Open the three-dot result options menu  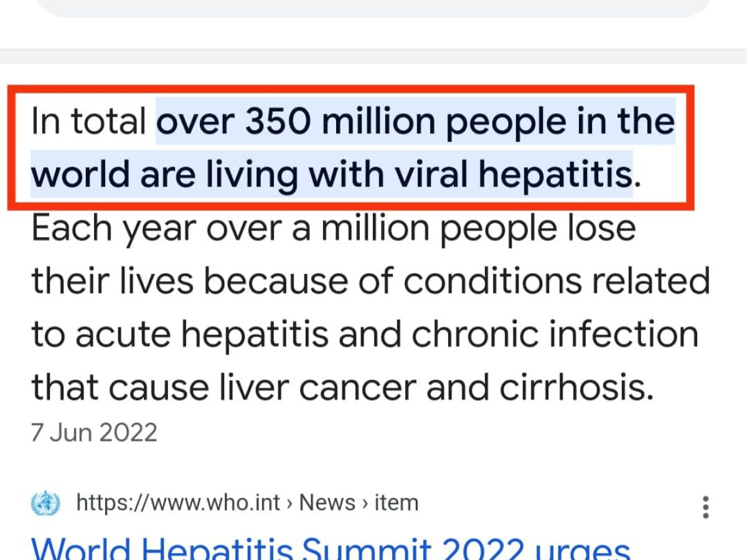point(705,507)
